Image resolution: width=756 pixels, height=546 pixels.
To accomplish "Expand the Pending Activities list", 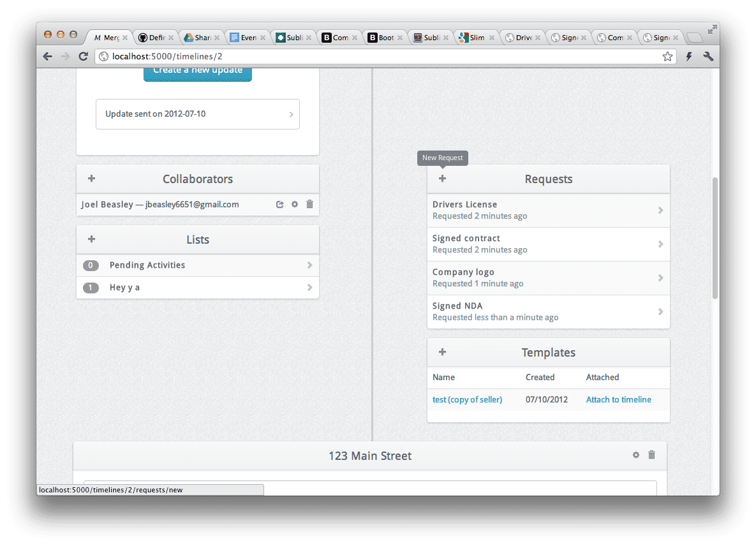I will [x=198, y=265].
